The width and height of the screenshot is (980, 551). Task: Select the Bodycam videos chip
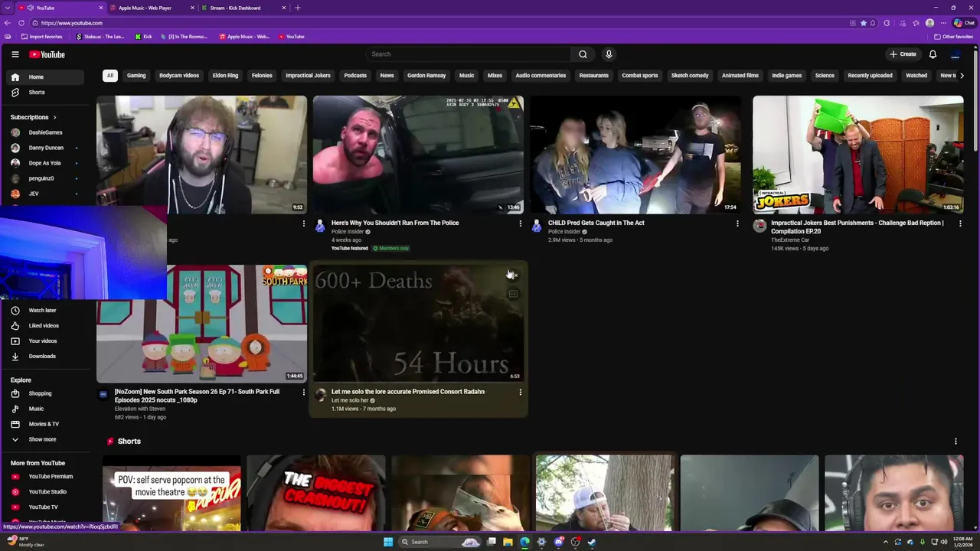pyautogui.click(x=179, y=76)
